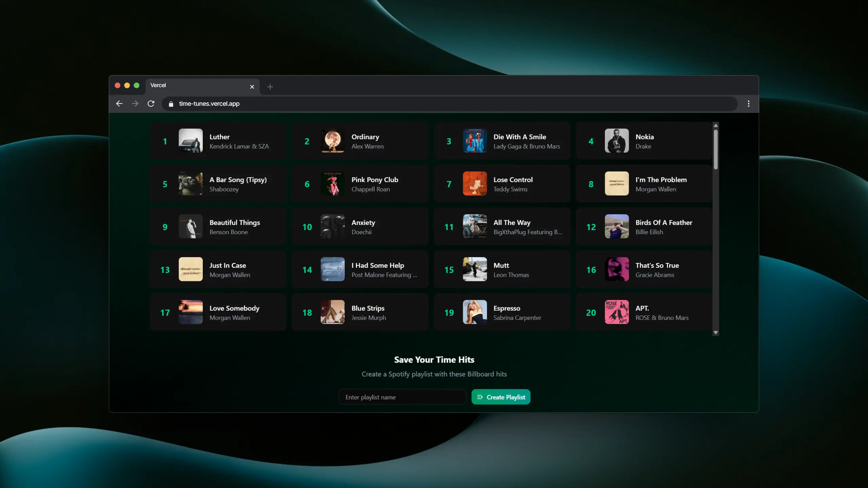This screenshot has width=868, height=488.
Task: Click the Anxiety album cover by Doechii
Action: pos(333,226)
